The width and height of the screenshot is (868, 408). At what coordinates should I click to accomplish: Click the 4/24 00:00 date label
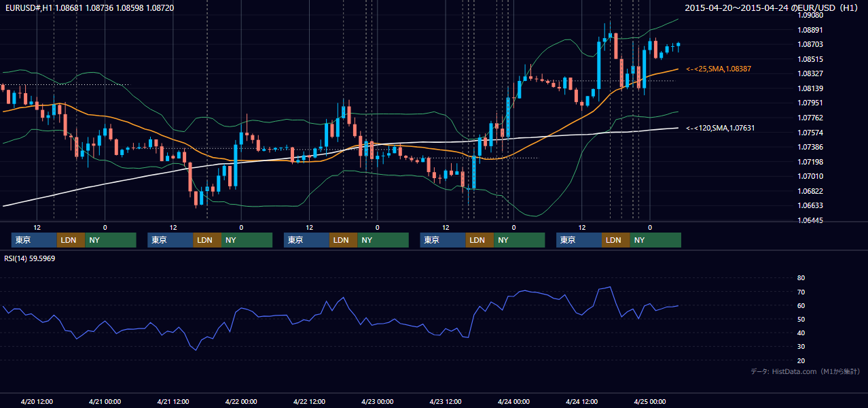point(513,401)
